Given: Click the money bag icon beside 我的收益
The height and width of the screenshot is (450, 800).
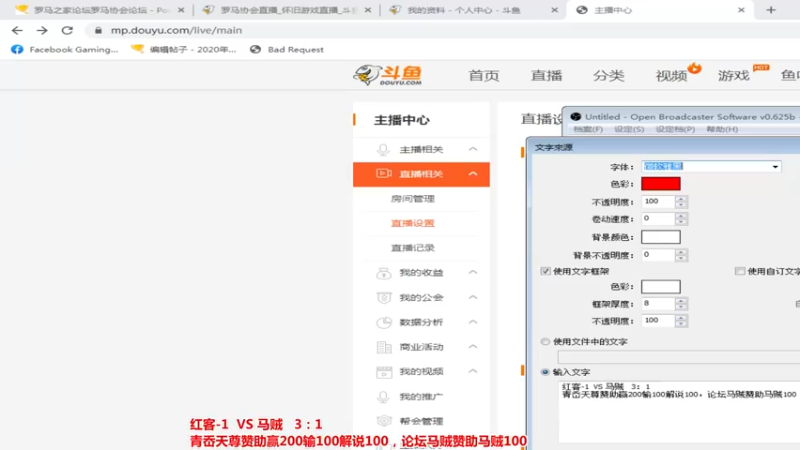Looking at the screenshot, I should coord(384,273).
